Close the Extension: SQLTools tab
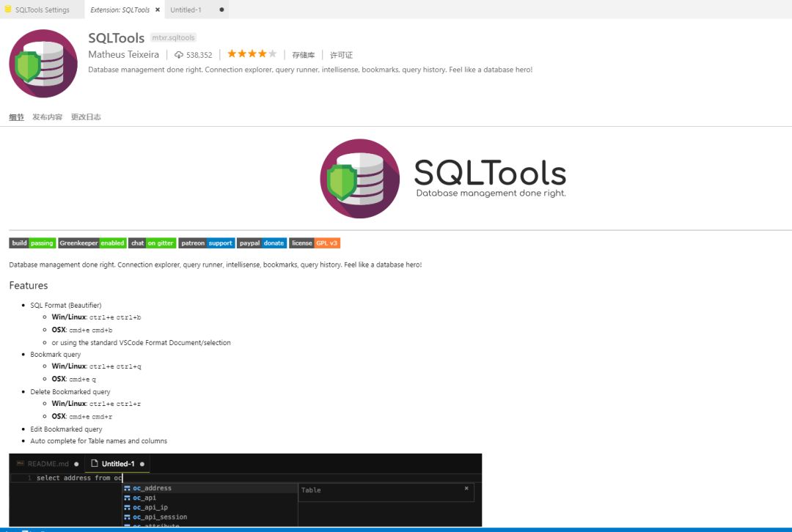The height and width of the screenshot is (532, 792). coord(158,10)
